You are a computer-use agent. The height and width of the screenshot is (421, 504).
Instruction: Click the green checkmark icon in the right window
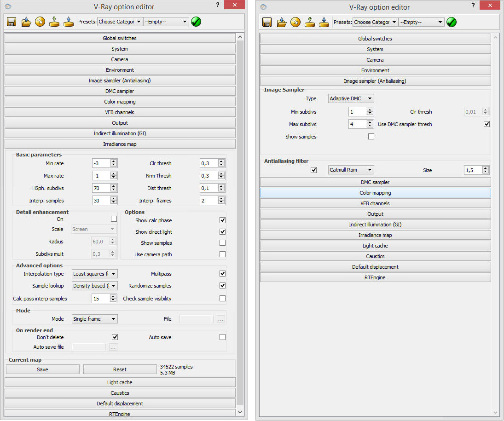(x=452, y=22)
